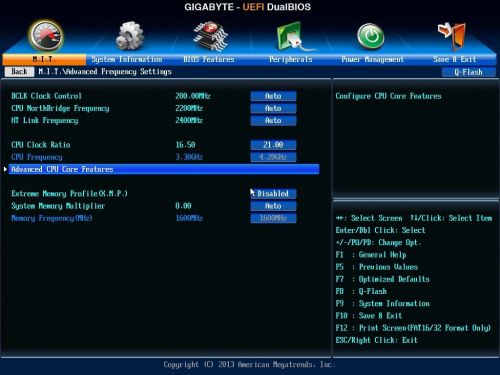Change CPU NorthBridge Frequency Auto value
Image resolution: width=500 pixels, height=375 pixels.
click(x=273, y=108)
